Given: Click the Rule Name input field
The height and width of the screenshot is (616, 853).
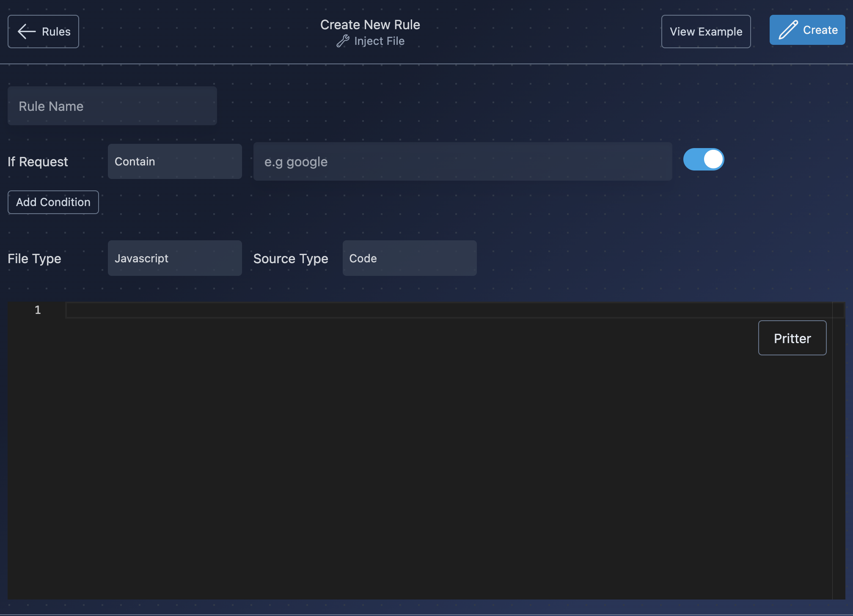Looking at the screenshot, I should pos(113,105).
